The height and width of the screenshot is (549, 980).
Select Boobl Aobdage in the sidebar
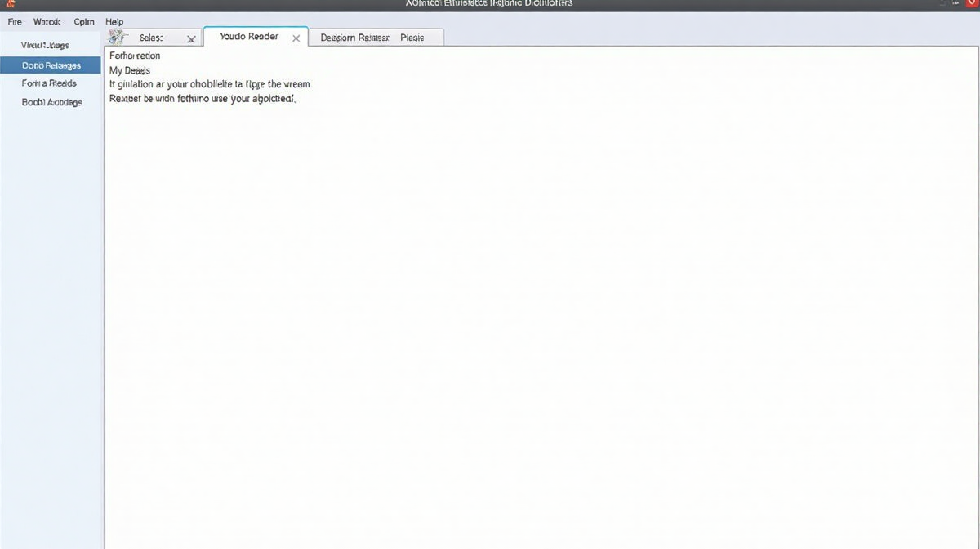pyautogui.click(x=51, y=103)
